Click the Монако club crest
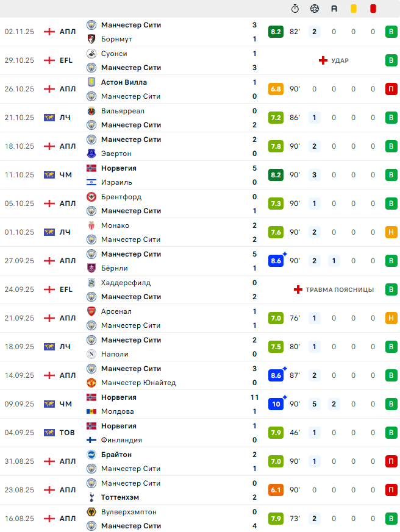This screenshot has width=400, height=532. (x=91, y=225)
